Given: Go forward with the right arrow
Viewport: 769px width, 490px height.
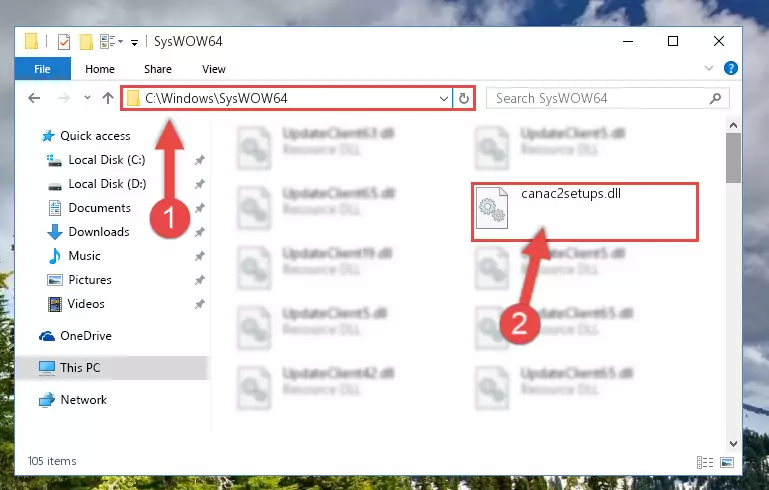Looking at the screenshot, I should [64, 98].
